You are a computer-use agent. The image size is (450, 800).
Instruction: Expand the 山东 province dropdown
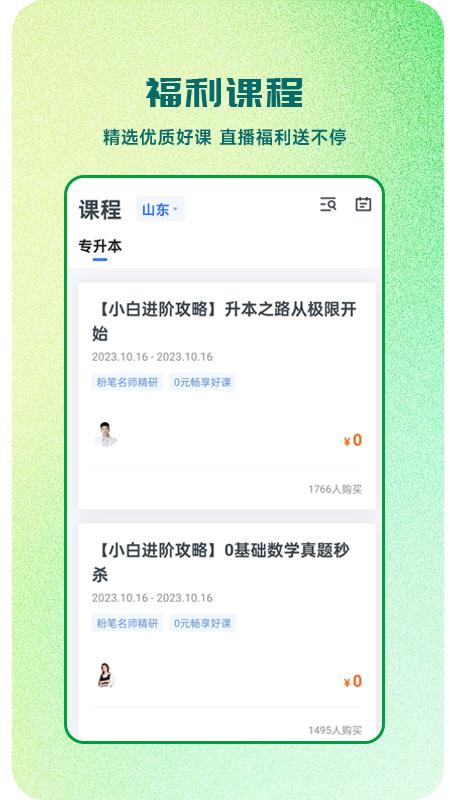pos(160,209)
